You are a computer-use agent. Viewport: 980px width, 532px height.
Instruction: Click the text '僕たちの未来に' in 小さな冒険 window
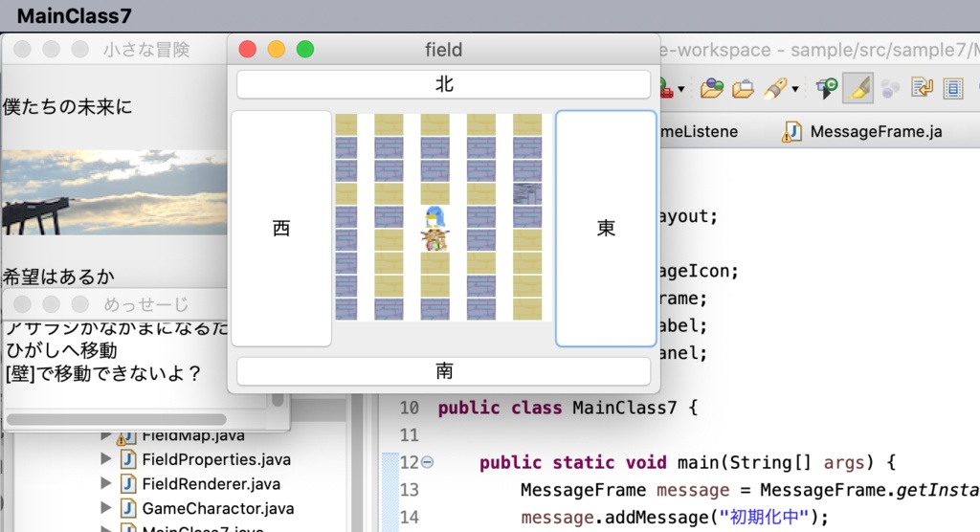click(x=68, y=107)
